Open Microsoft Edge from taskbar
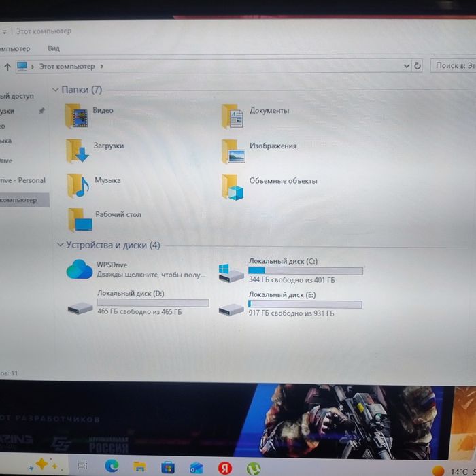Screen dimensions: 476x476 [x=112, y=466]
